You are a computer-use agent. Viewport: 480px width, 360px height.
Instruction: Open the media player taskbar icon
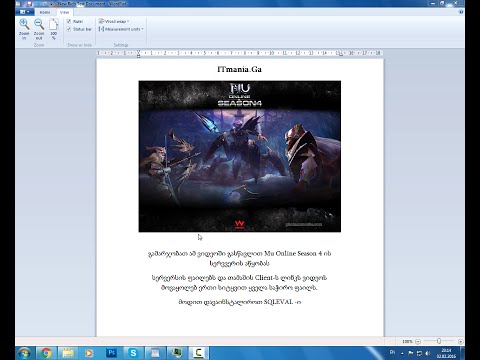pyautogui.click(x=89, y=353)
